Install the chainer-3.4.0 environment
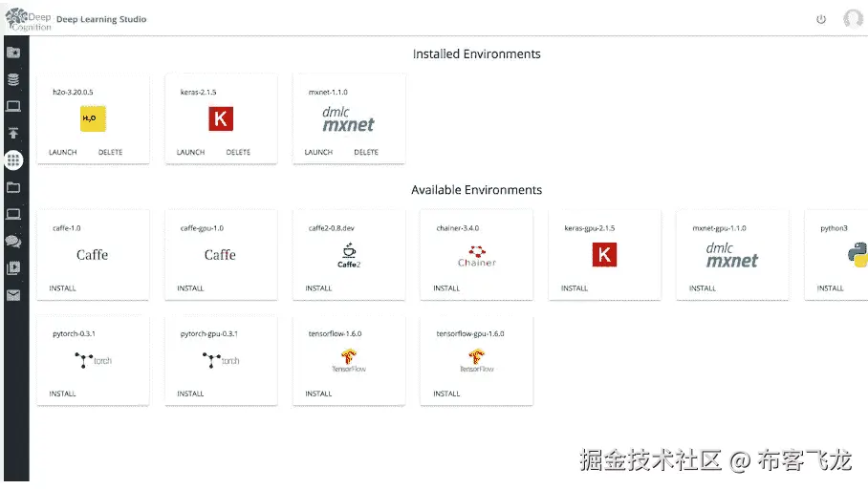 (x=446, y=288)
